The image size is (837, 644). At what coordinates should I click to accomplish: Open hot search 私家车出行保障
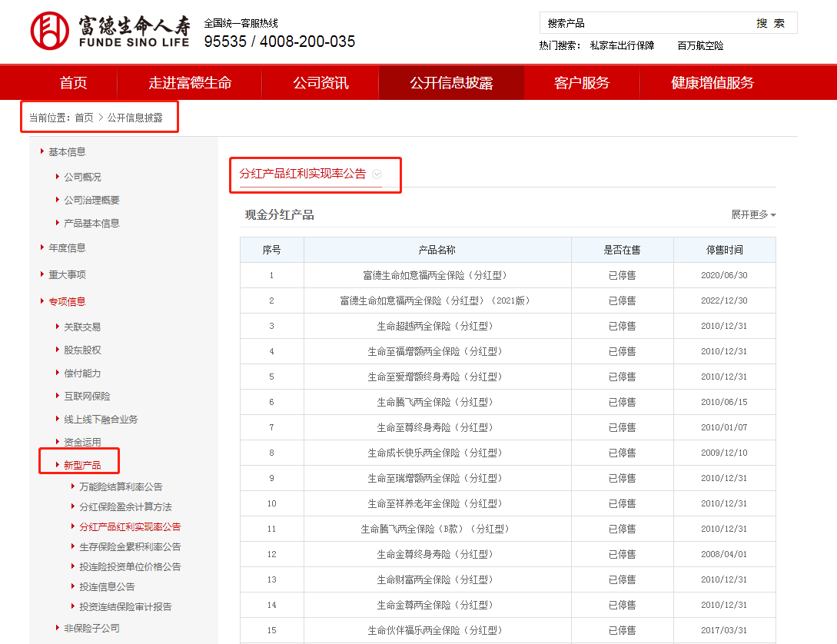click(x=622, y=45)
